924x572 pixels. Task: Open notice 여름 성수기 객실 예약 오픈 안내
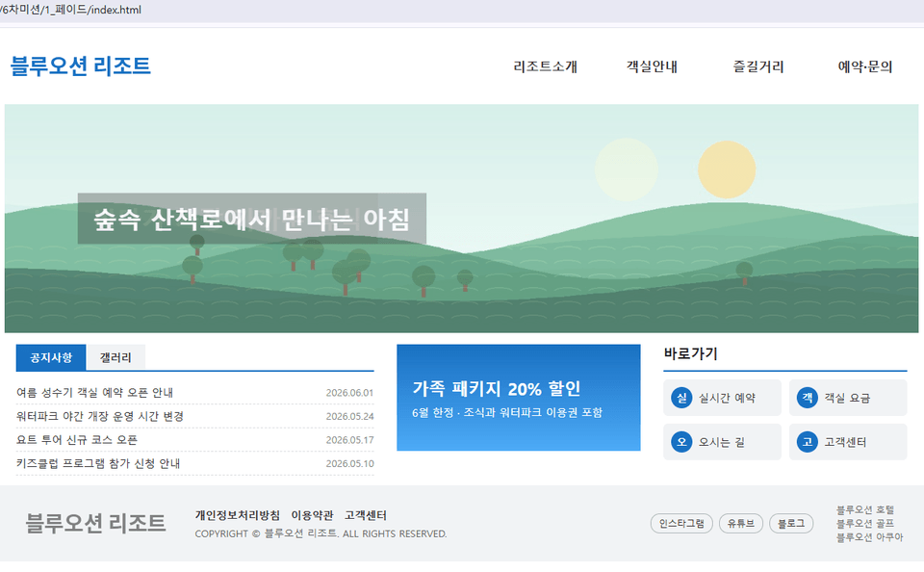(95, 393)
